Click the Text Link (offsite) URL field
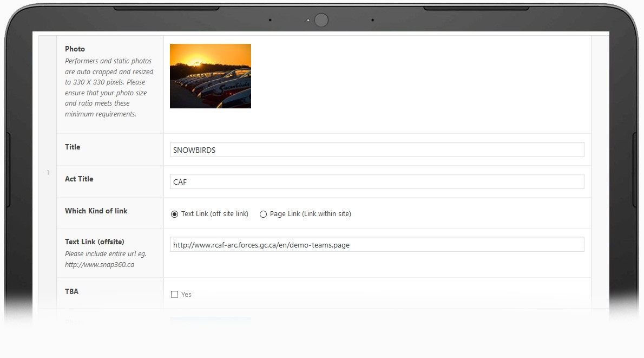 377,245
